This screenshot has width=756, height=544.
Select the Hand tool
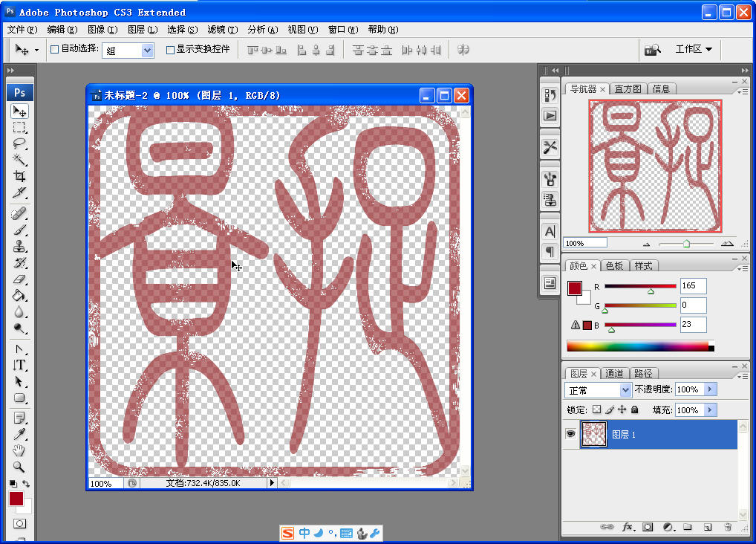click(20, 450)
